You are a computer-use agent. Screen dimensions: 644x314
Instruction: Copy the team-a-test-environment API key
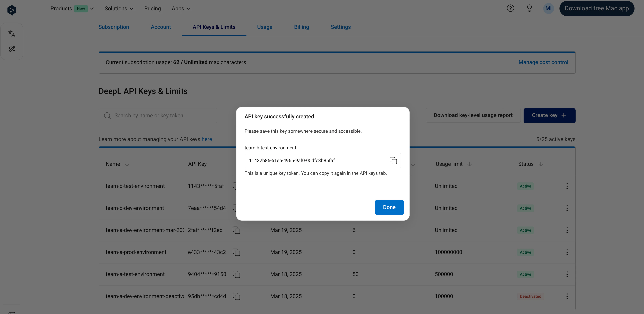236,274
